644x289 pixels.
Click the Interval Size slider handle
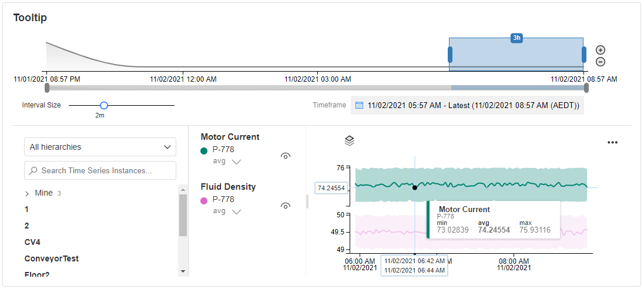(104, 106)
